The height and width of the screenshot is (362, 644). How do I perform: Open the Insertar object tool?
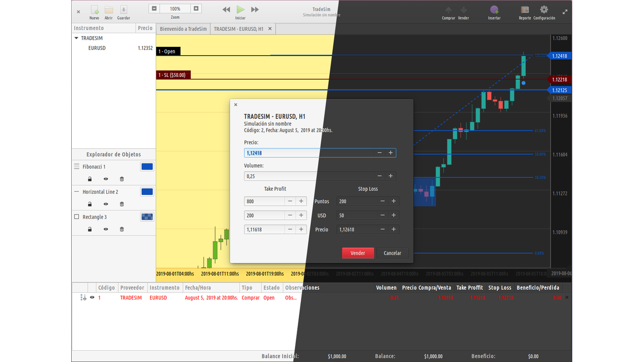[494, 10]
